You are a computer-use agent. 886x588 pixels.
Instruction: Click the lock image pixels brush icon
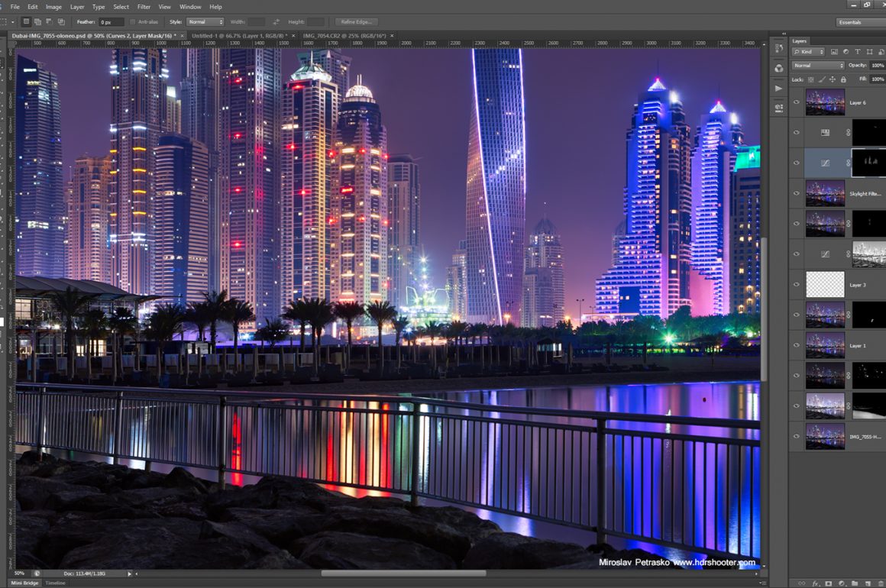[x=821, y=79]
